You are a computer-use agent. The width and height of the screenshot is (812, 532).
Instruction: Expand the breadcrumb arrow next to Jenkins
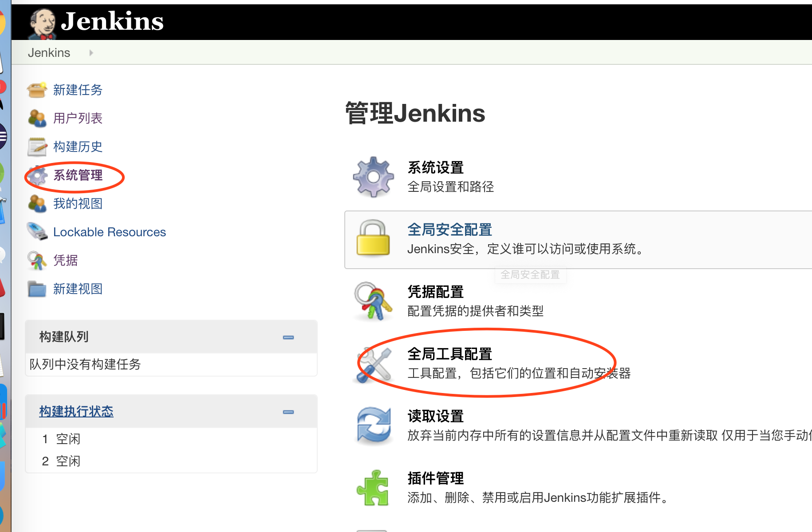91,52
